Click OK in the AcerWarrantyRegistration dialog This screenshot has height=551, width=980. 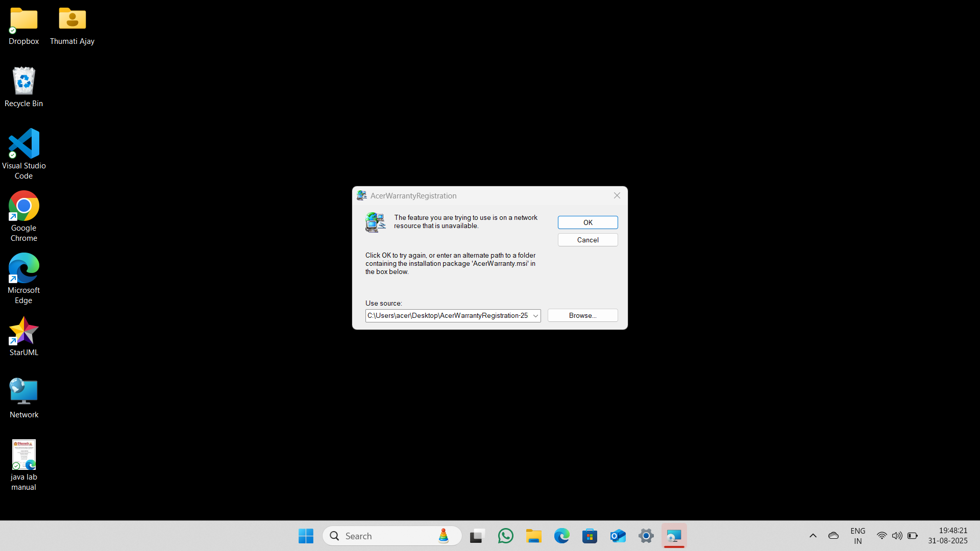point(587,222)
